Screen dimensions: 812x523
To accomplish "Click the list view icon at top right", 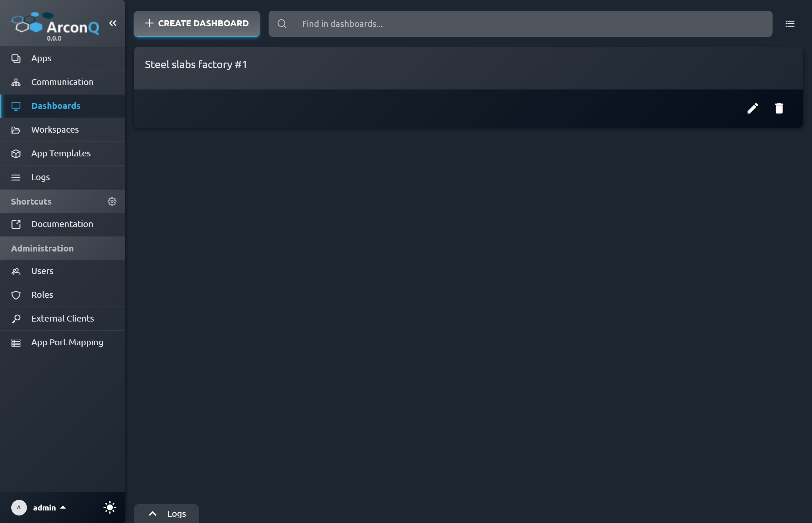I will point(789,24).
